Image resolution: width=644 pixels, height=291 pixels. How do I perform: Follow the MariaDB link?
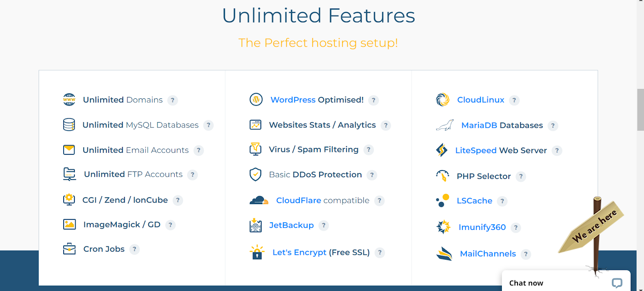[479, 125]
